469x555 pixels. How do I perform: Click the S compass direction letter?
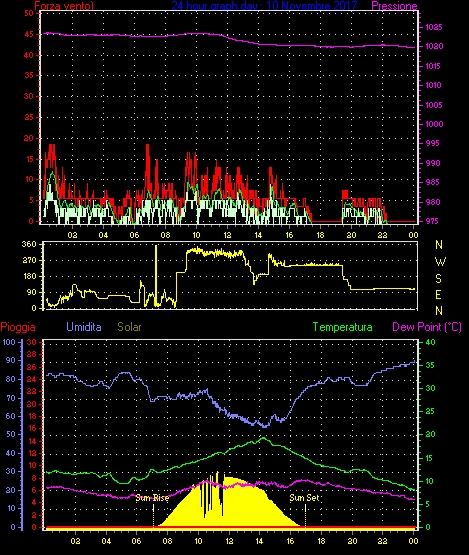pos(438,279)
